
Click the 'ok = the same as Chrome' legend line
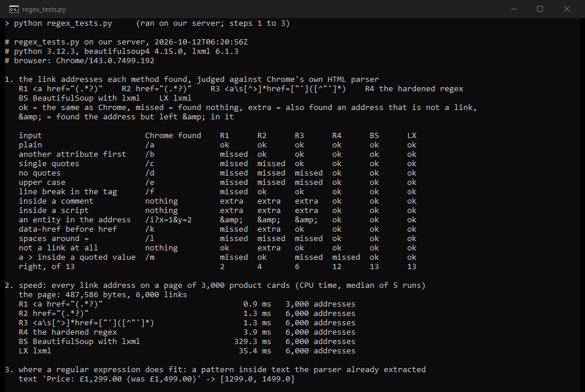tap(247, 108)
